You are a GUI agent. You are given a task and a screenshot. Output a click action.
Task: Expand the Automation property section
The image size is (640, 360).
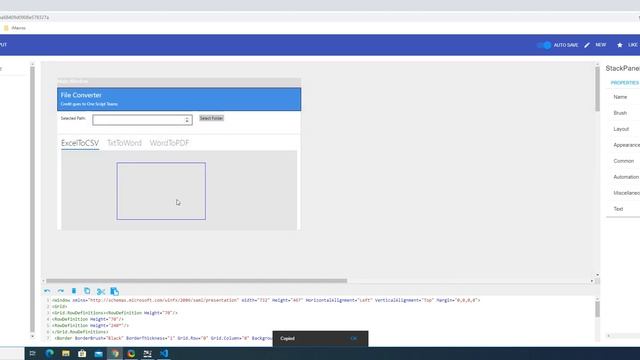click(x=626, y=177)
